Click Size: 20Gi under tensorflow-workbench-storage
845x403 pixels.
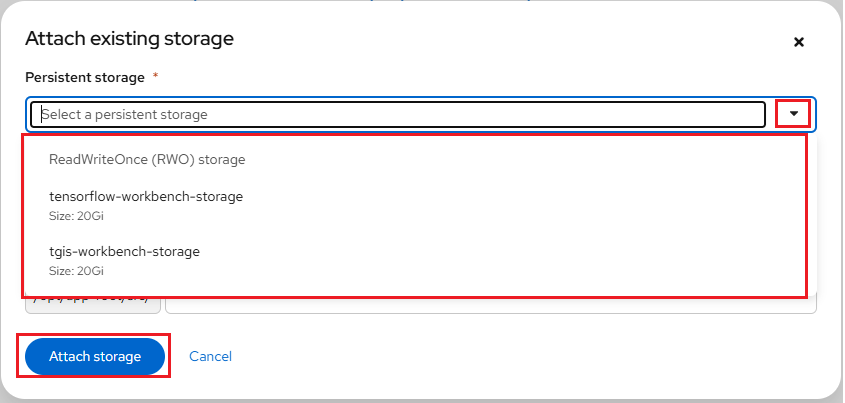pos(76,215)
